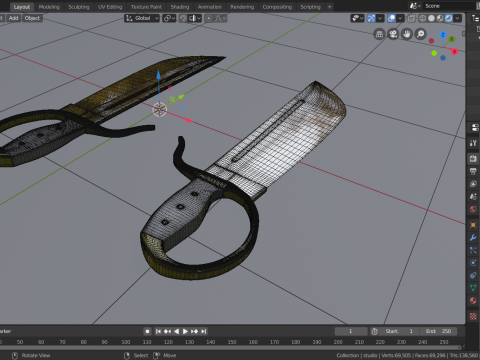Click the magnifier zoom view icon
Viewport: 480px width, 360px height.
click(421, 34)
